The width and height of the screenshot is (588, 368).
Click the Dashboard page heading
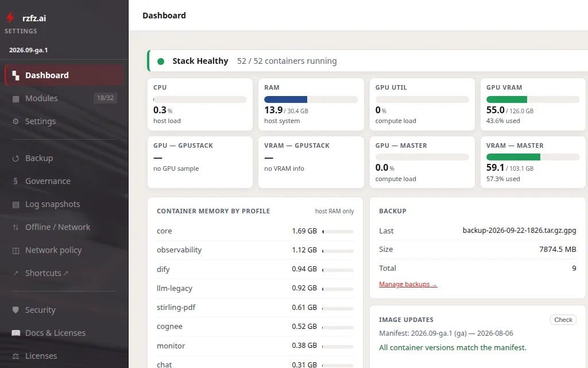[x=164, y=16]
